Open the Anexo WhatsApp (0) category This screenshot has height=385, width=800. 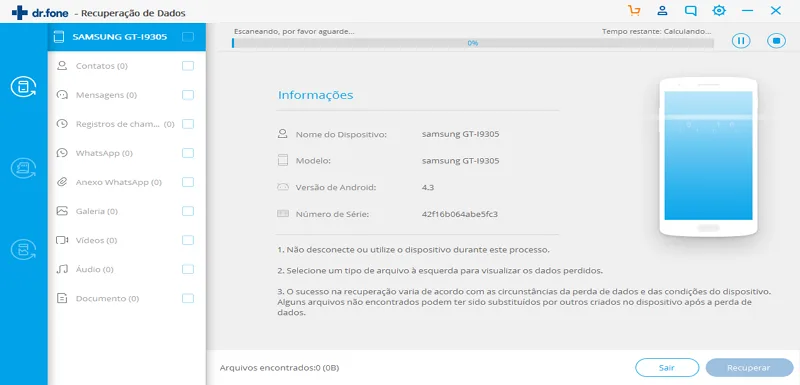[119, 182]
